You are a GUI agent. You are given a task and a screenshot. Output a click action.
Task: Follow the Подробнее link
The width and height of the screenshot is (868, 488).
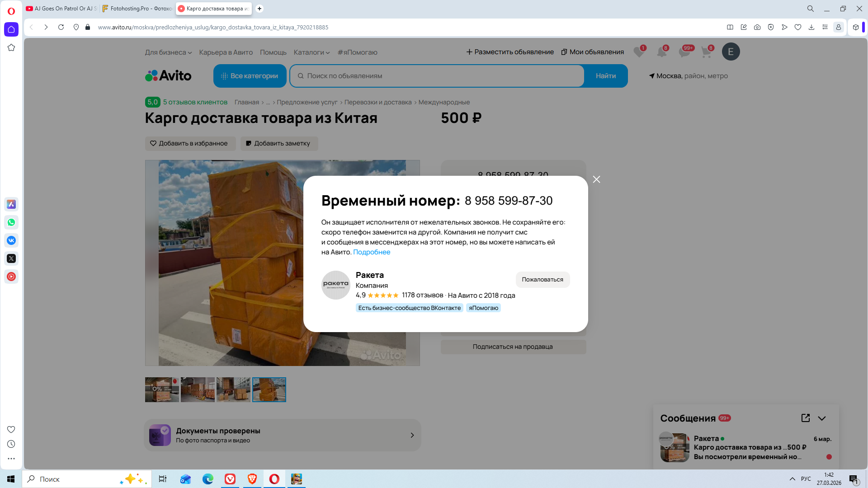pyautogui.click(x=371, y=252)
